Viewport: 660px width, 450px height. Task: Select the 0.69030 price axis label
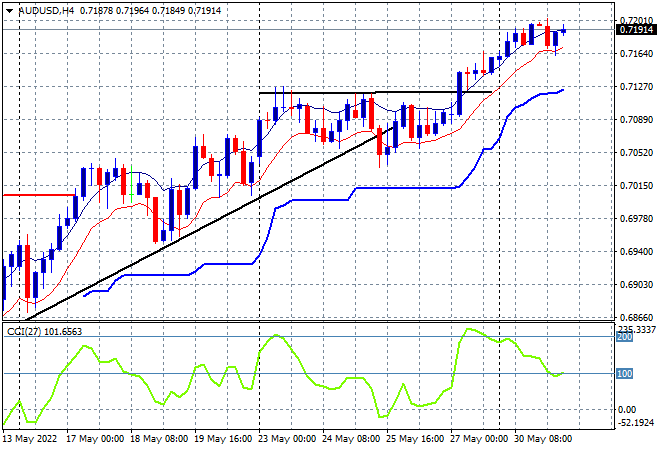click(636, 285)
